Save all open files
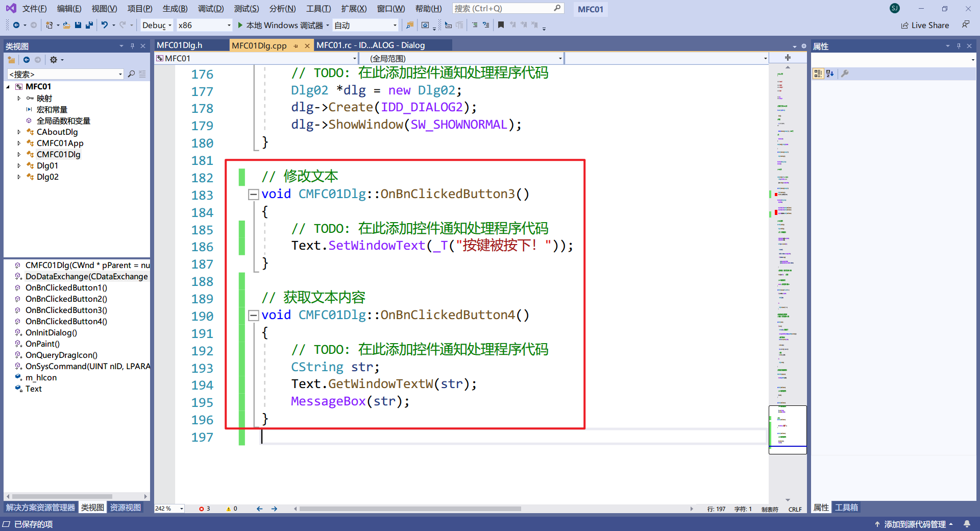Image resolution: width=980 pixels, height=531 pixels. point(89,25)
